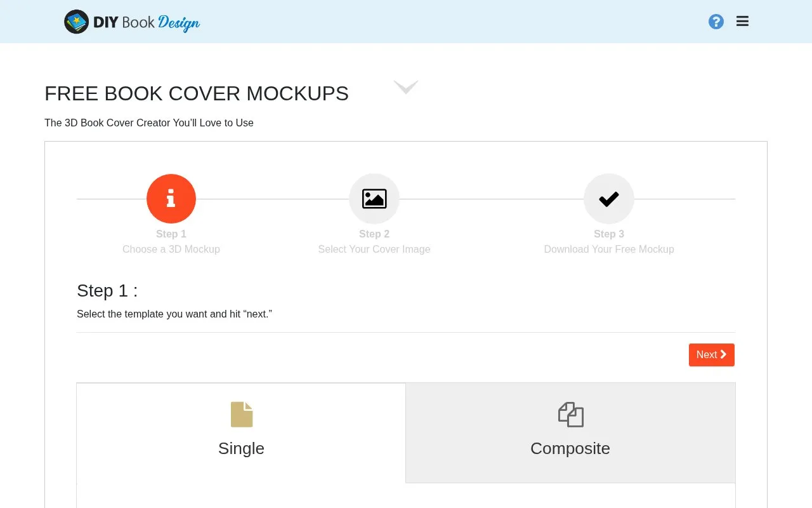This screenshot has width=812, height=508.
Task: Go to the Step 3 checkmark icon
Action: pyautogui.click(x=609, y=199)
